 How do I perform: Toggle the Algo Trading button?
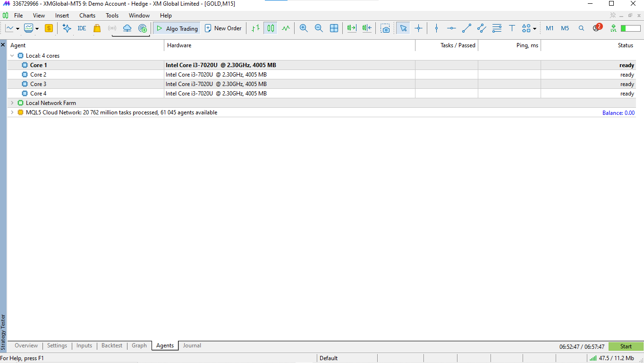coord(177,28)
